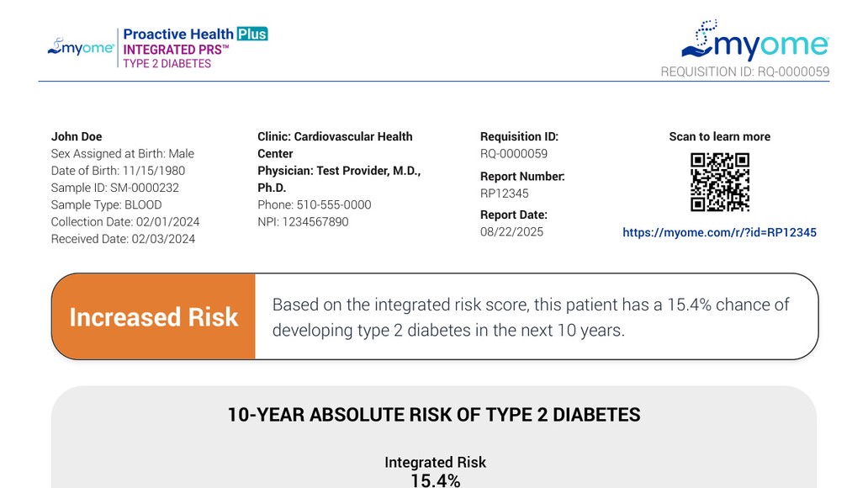Screen dimensions: 868x488
Task: Open the myome.com report link
Action: [719, 232]
